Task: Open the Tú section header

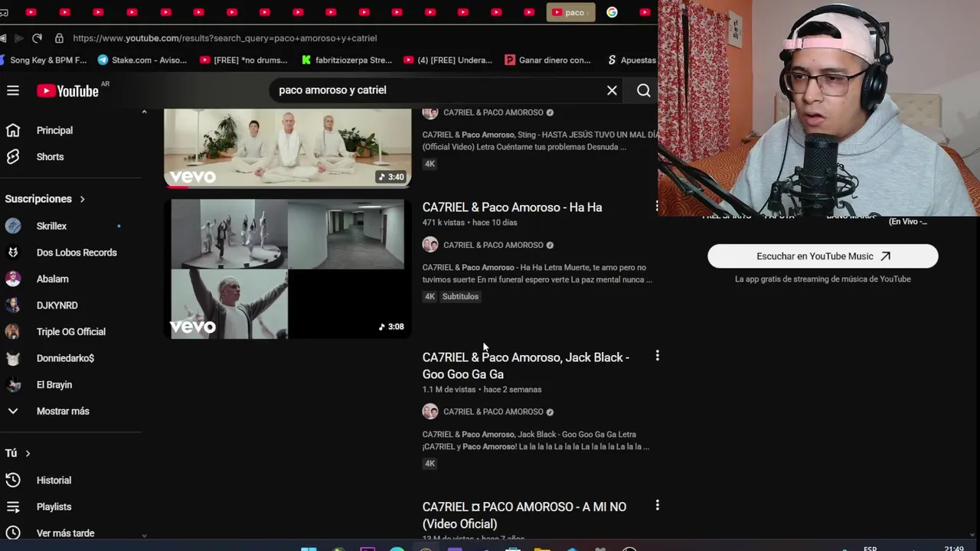Action: tap(18, 453)
